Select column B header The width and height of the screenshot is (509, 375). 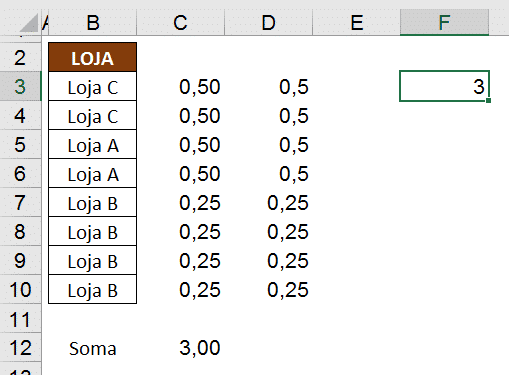[93, 23]
